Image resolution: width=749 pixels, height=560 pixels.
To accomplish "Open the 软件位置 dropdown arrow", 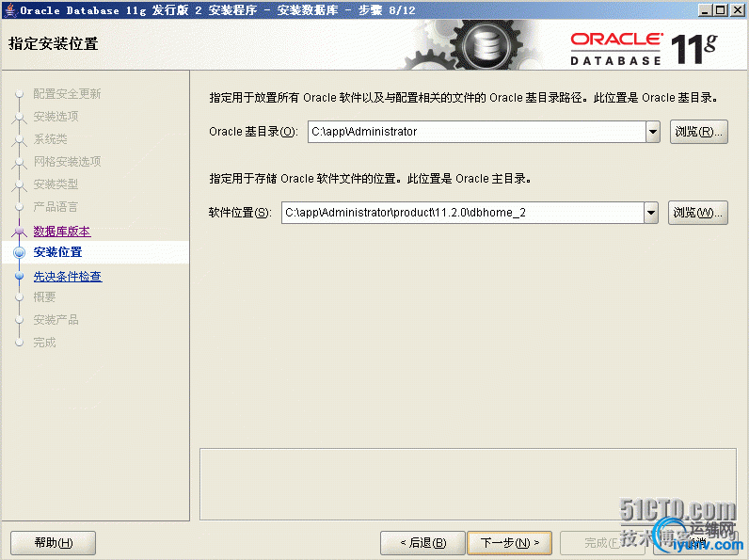I will (651, 213).
